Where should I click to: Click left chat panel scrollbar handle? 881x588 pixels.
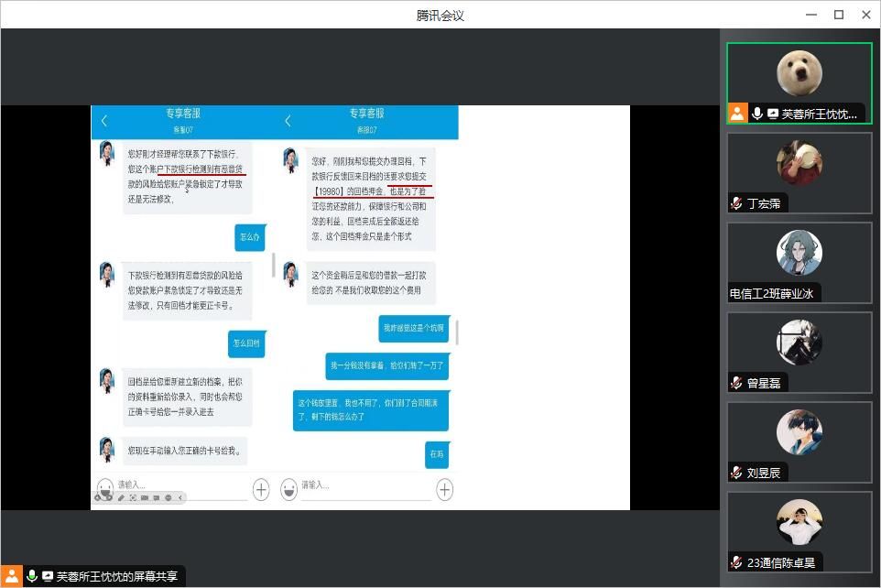(x=273, y=265)
